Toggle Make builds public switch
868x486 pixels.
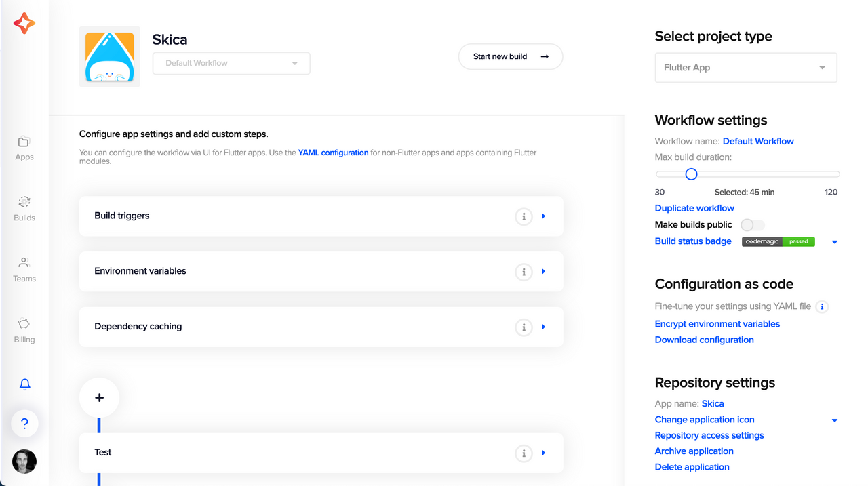click(752, 225)
